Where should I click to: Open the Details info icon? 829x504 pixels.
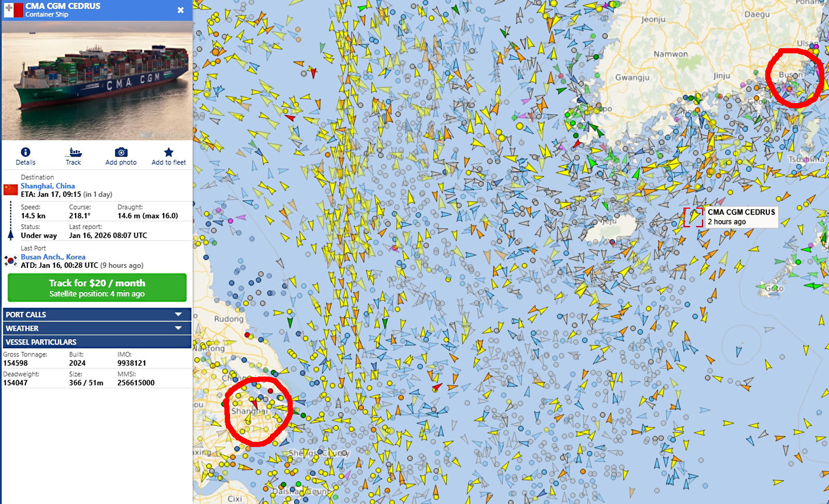[25, 152]
